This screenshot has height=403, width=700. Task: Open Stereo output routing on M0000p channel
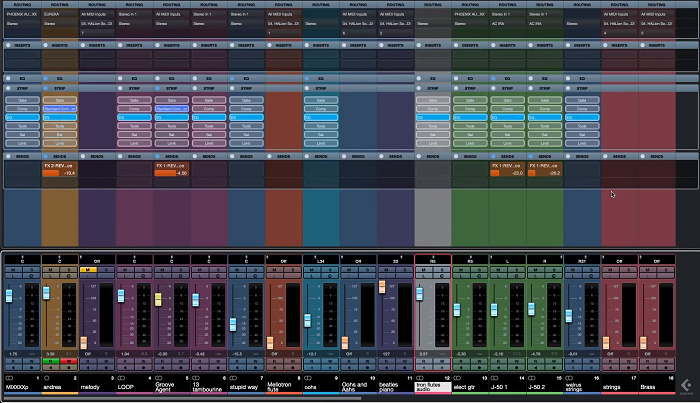(22, 23)
